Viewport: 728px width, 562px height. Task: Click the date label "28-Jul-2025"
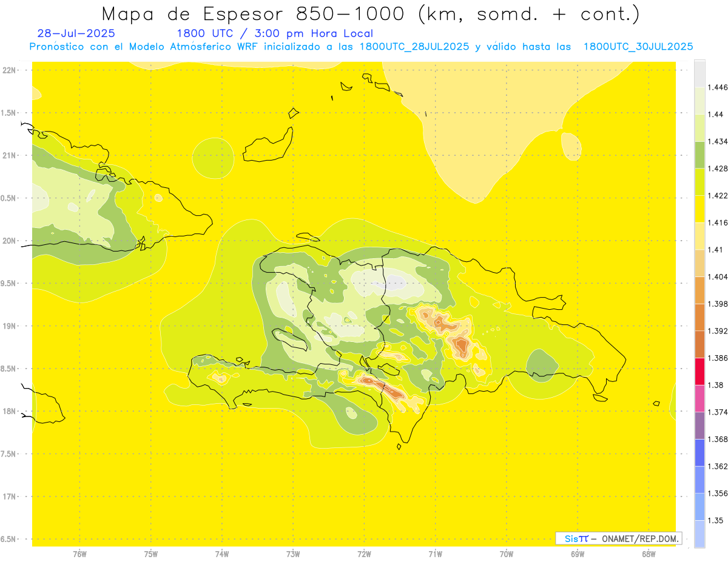(x=76, y=33)
